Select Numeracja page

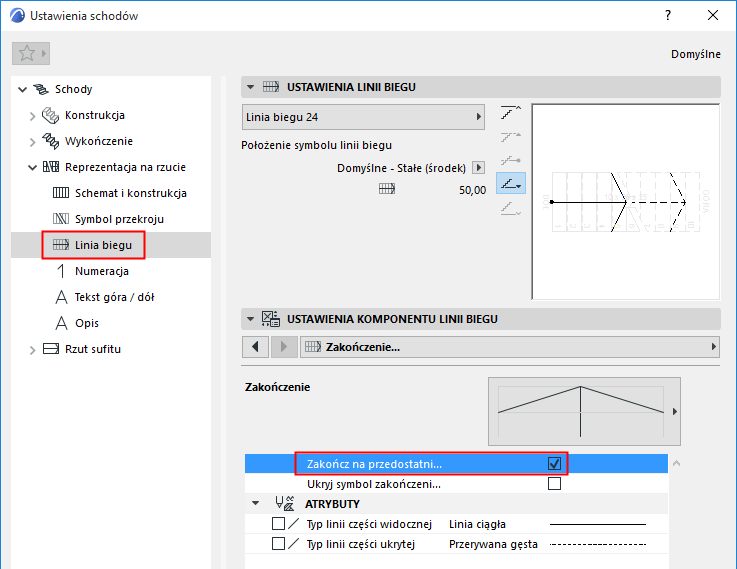(102, 271)
